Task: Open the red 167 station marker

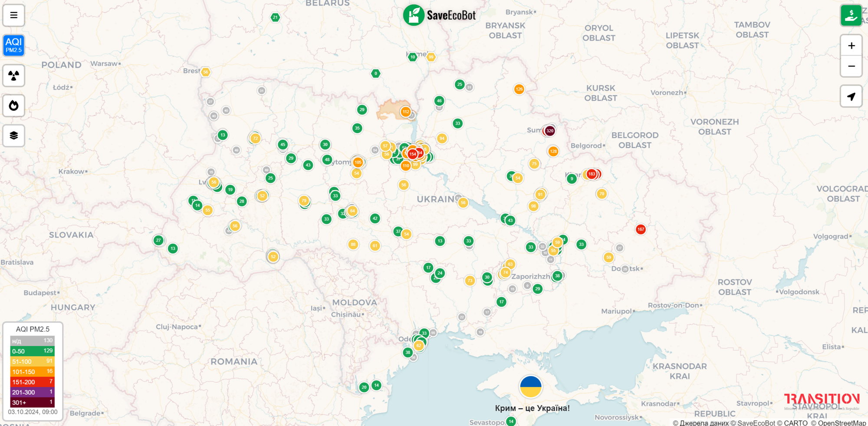Action: click(641, 229)
